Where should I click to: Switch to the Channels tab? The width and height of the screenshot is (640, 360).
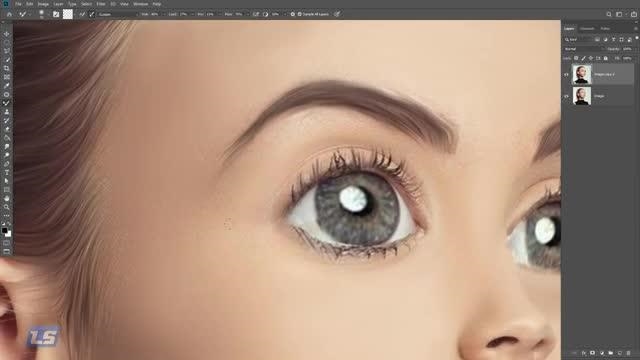pos(587,29)
